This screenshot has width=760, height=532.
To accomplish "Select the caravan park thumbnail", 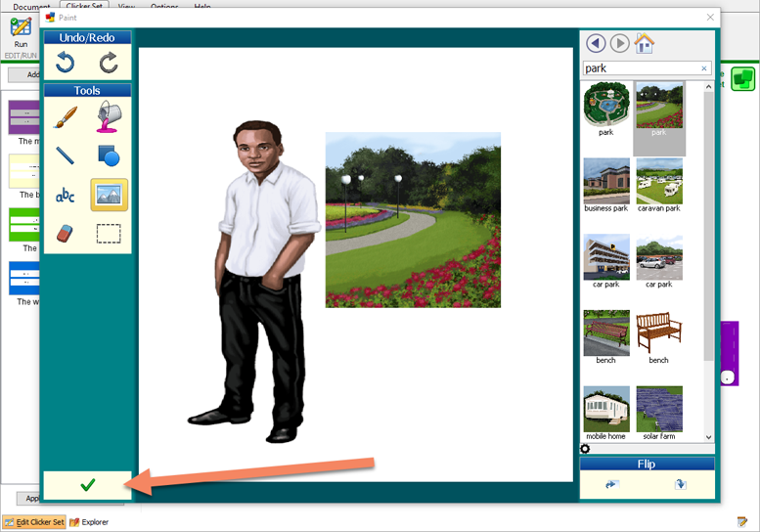I will 659,186.
